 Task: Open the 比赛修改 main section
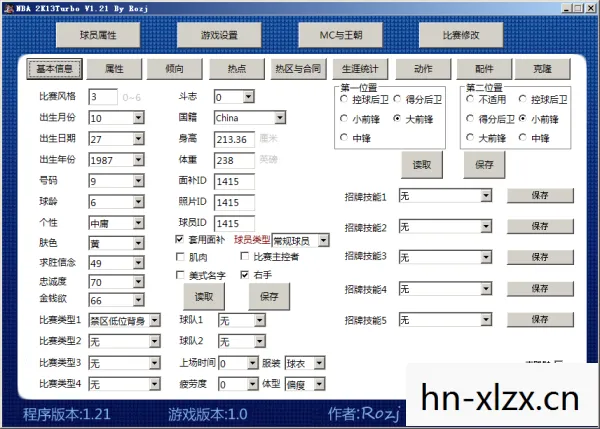pos(461,35)
